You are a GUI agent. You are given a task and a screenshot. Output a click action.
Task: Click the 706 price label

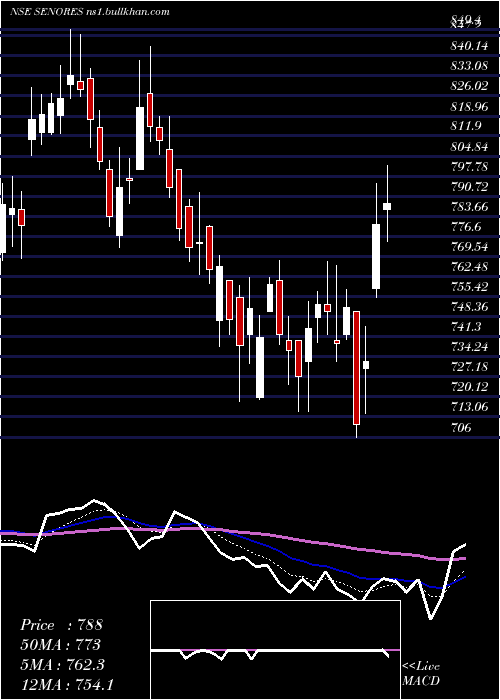[x=461, y=428]
